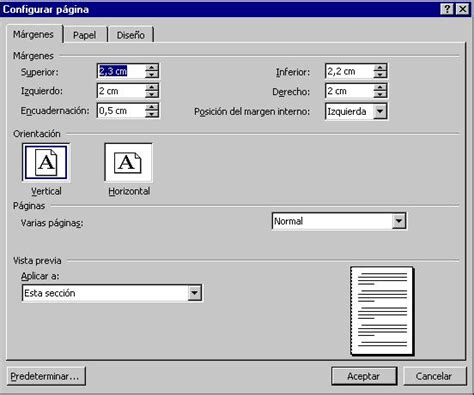Click the page preview thumbnail
Image resolution: width=474 pixels, height=395 pixels.
tap(382, 311)
